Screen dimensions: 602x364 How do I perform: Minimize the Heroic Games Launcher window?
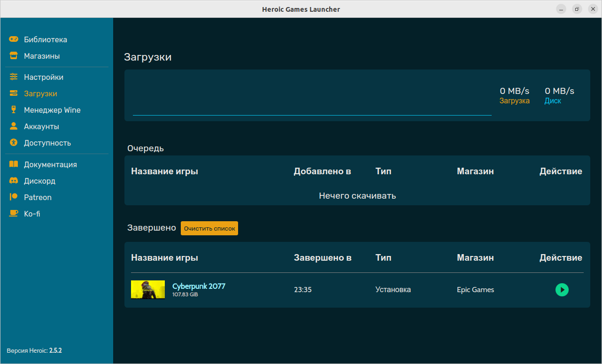[561, 9]
